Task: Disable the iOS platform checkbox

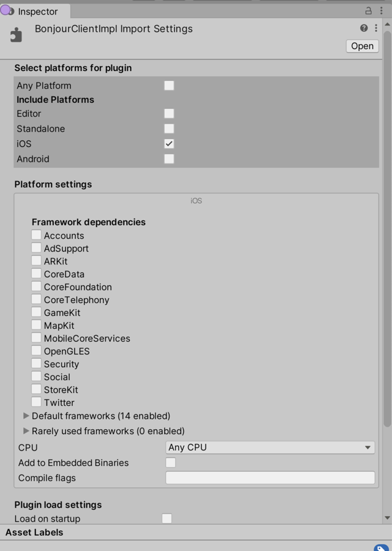Action: pos(169,143)
